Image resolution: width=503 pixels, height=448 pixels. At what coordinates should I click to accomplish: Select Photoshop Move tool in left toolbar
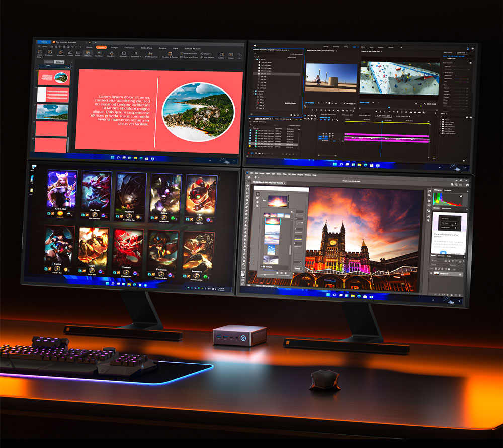click(247, 186)
